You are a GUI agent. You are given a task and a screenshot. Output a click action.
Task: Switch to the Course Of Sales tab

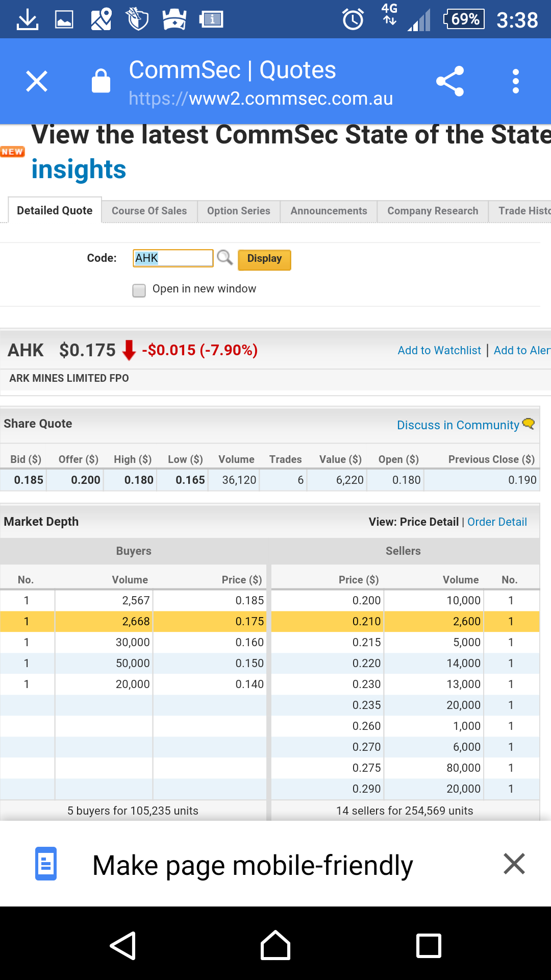(149, 211)
